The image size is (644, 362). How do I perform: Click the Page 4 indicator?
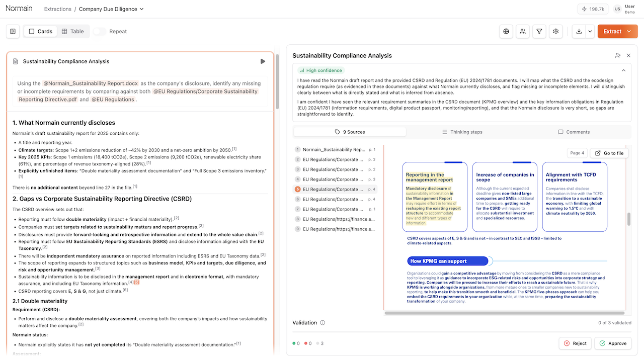tap(577, 153)
